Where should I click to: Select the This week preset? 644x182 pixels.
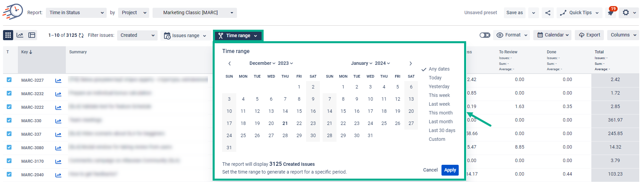pos(439,96)
